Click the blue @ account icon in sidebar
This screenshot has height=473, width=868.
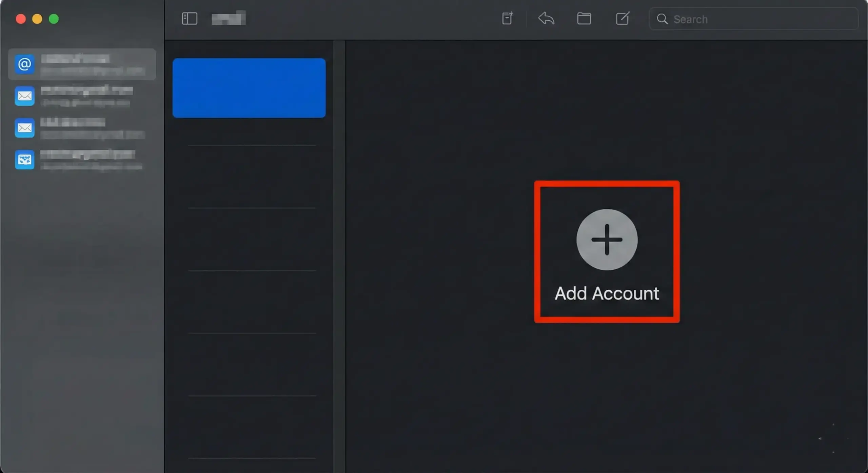click(24, 64)
